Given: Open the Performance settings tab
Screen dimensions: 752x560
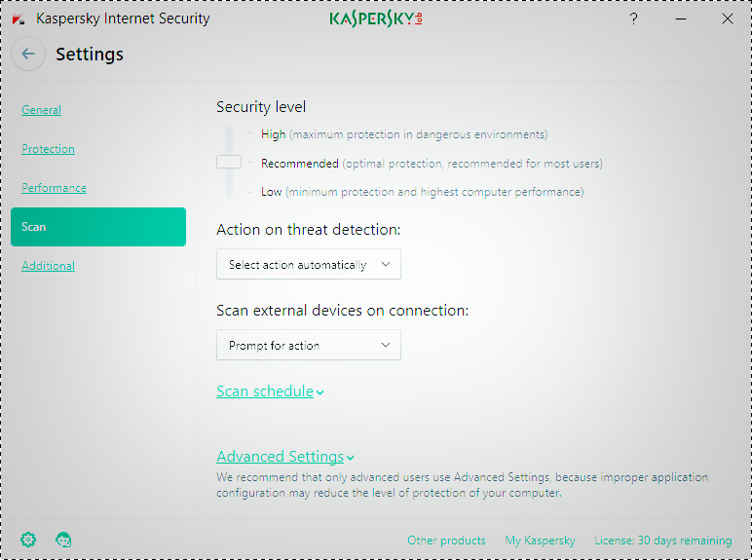Looking at the screenshot, I should pos(54,188).
